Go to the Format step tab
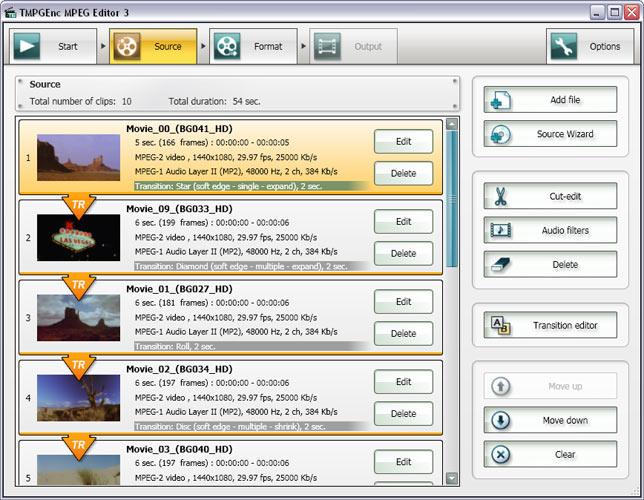Image resolution: width=644 pixels, height=500 pixels. (x=254, y=47)
